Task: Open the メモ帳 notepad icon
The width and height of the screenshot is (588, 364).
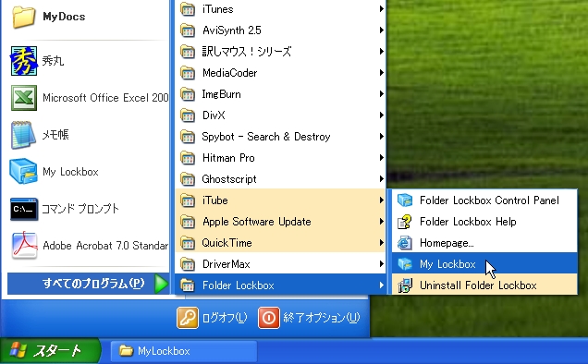Action: [x=23, y=135]
